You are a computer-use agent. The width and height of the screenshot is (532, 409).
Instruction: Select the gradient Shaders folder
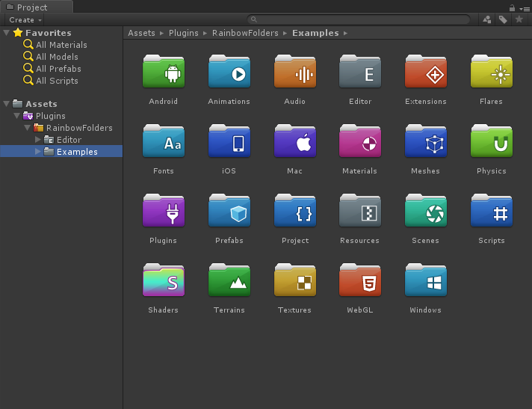(x=164, y=280)
